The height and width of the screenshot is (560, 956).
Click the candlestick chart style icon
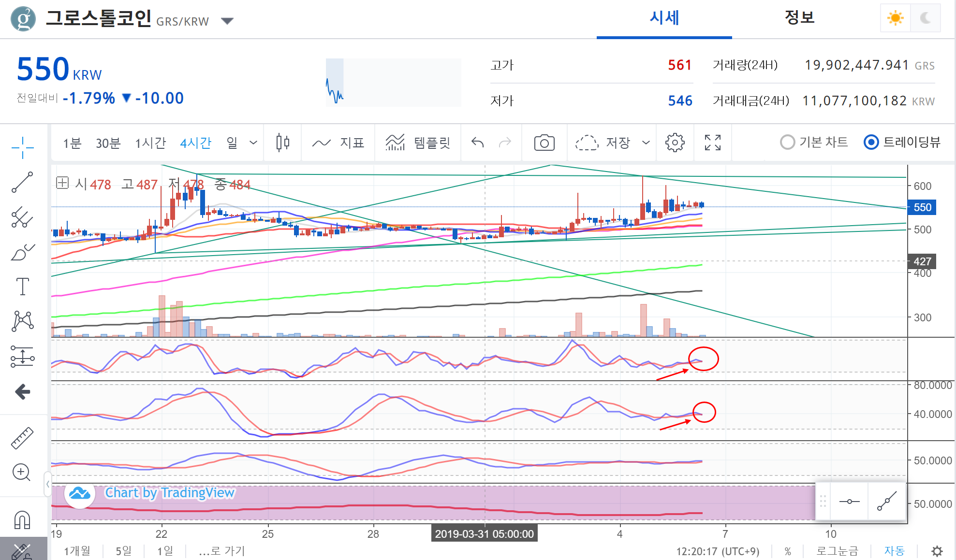pos(283,143)
